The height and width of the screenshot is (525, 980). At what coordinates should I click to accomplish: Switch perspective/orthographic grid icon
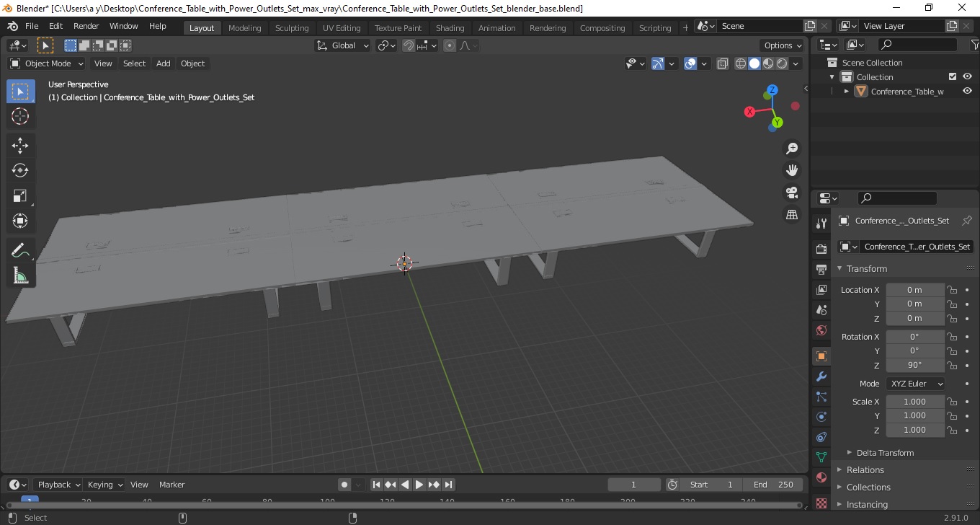[x=792, y=214]
